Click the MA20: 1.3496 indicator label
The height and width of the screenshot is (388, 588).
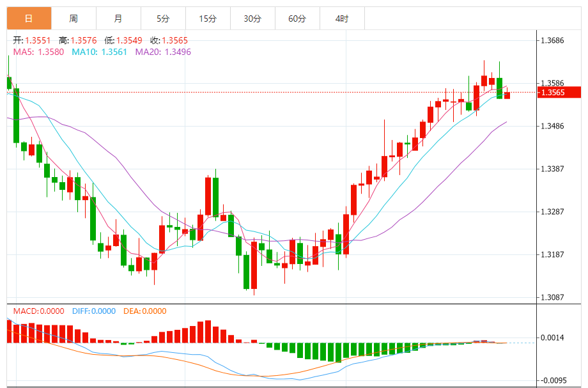pyautogui.click(x=163, y=52)
